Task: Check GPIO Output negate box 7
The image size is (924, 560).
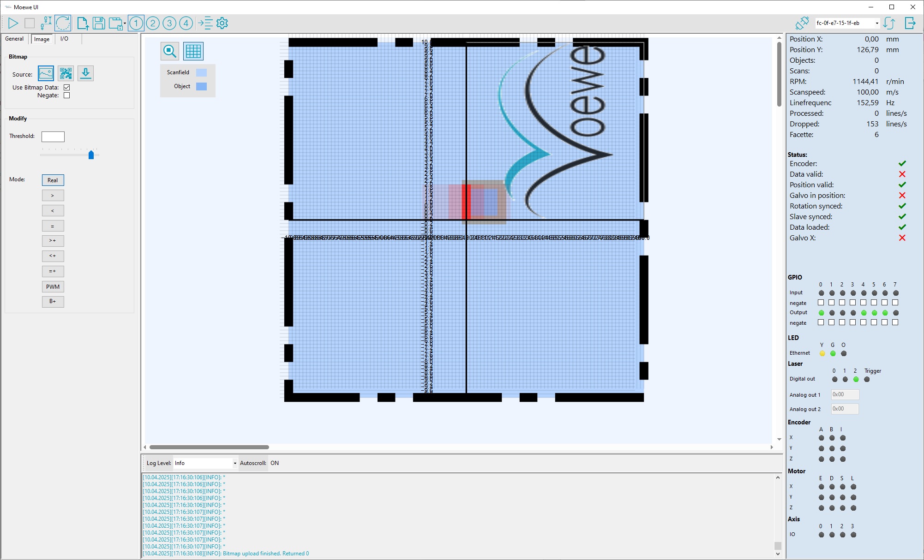Action: click(x=895, y=322)
